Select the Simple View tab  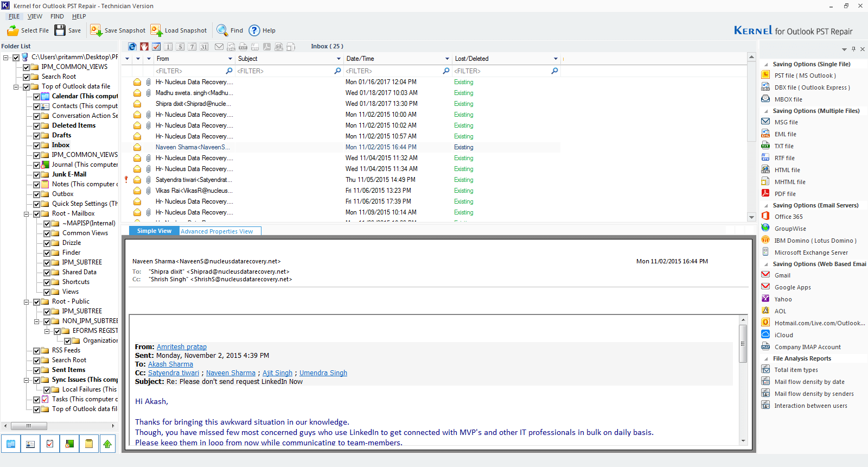click(x=154, y=231)
